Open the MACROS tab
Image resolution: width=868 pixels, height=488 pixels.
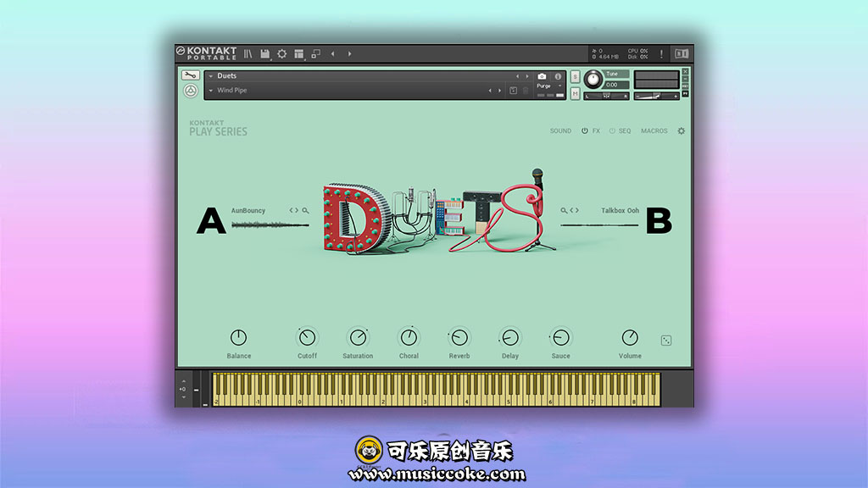click(x=654, y=131)
